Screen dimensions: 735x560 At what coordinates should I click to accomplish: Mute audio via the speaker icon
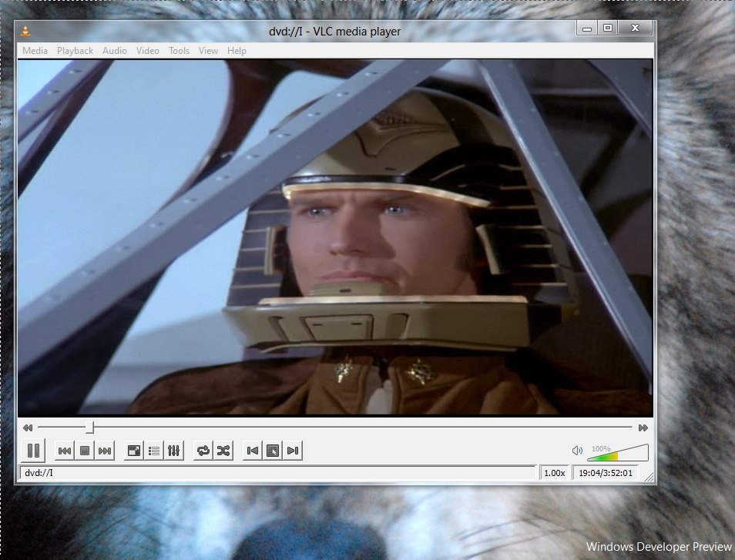(577, 451)
